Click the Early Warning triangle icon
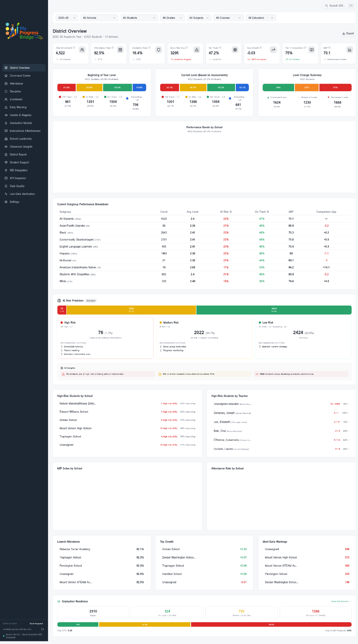This screenshot has width=358, height=644. [x=197, y=50]
